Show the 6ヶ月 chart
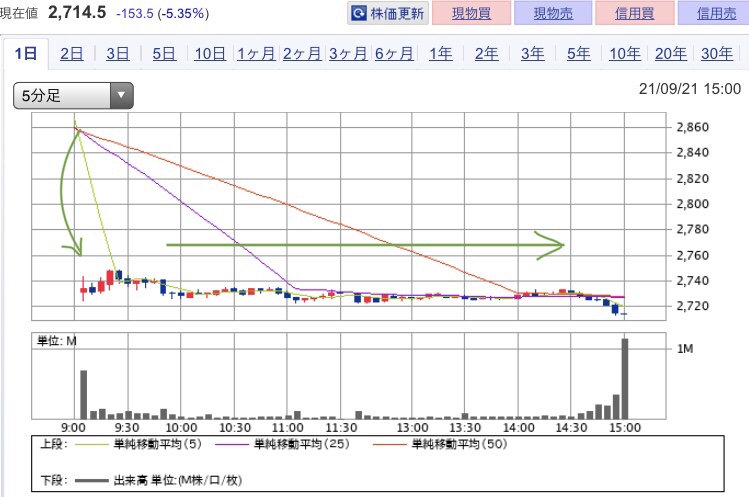Image resolution: width=749 pixels, height=497 pixels. 394,54
